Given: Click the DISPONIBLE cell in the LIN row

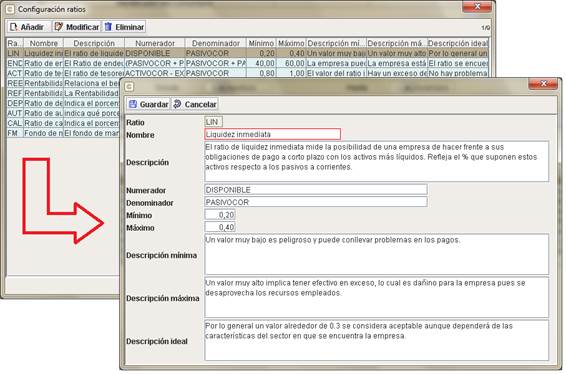Looking at the screenshot, I should click(x=154, y=53).
